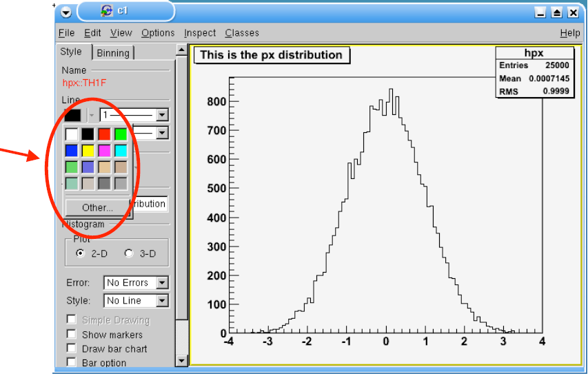Image resolution: width=588 pixels, height=378 pixels.
Task: Open the window menu arrow in title bar
Action: [x=66, y=12]
